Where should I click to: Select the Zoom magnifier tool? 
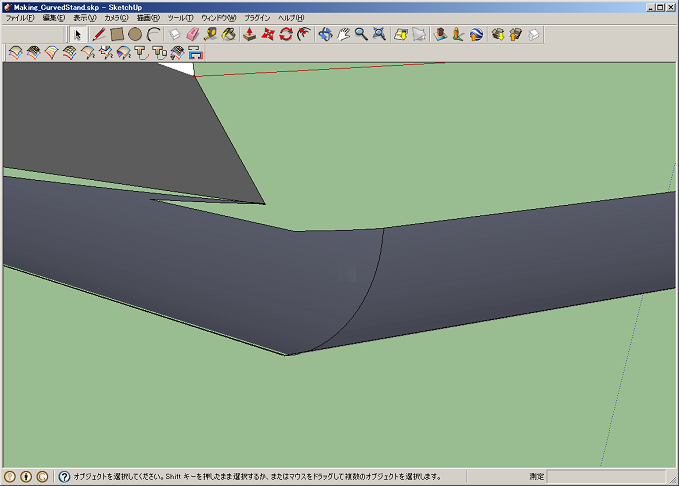(x=360, y=34)
